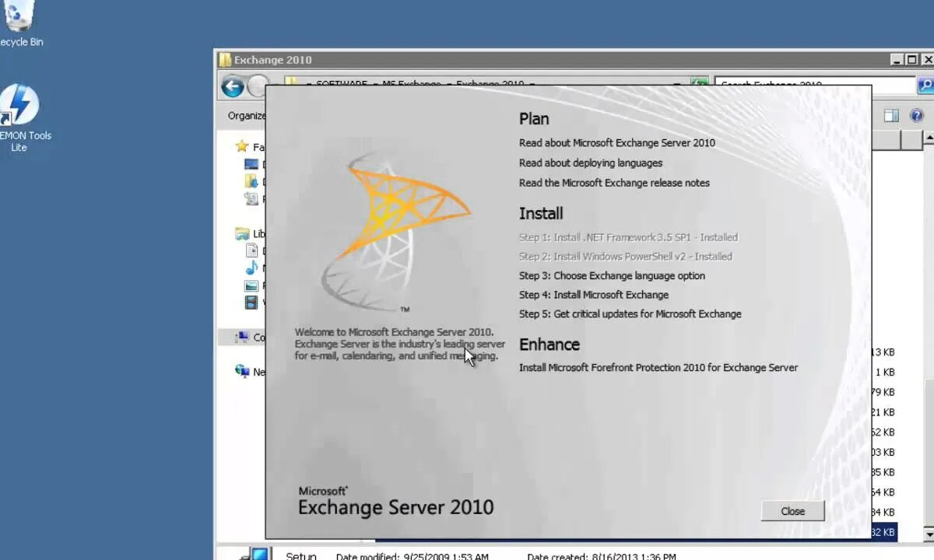This screenshot has width=934, height=560.
Task: Select Step 3: Choose Exchange language option
Action: tap(612, 276)
